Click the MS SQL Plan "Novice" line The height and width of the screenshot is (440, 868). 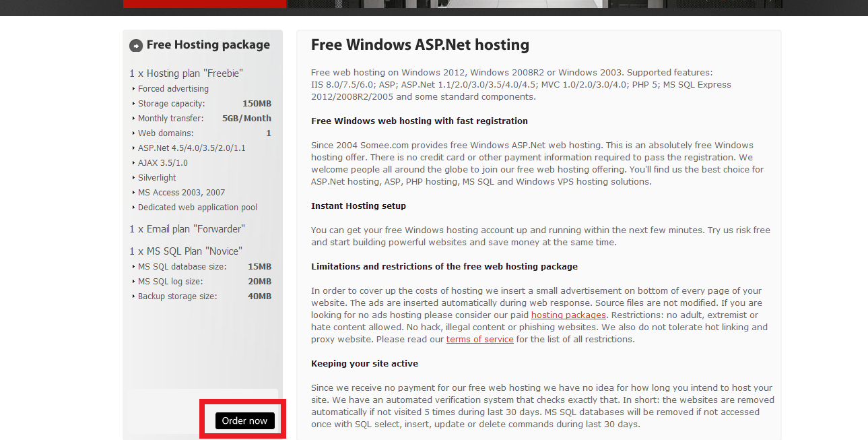(x=185, y=251)
